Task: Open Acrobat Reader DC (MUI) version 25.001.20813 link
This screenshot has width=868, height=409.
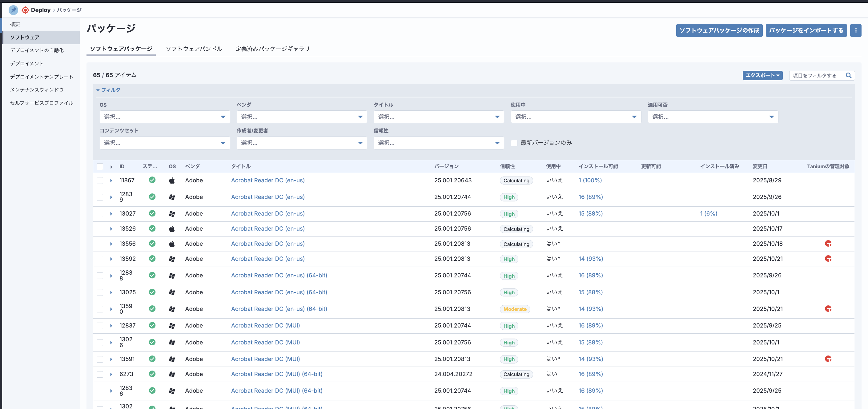Action: (265, 359)
